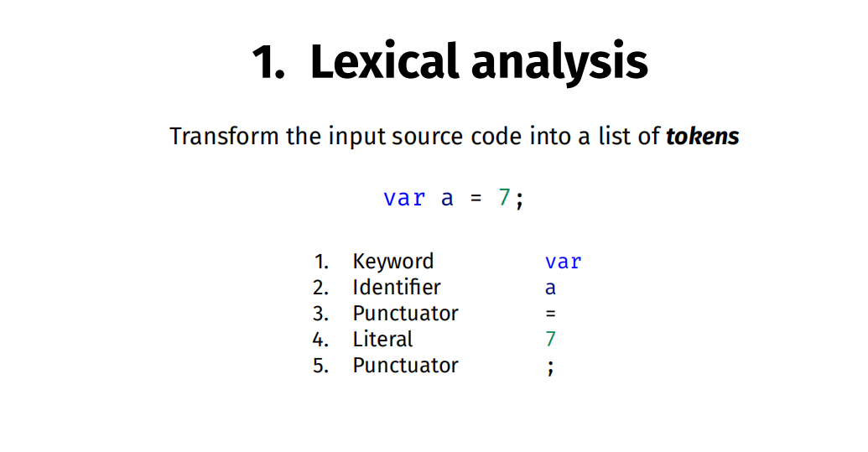Viewport: 868px width, 452px height.
Task: Click the "=" token in list item 3
Action: (550, 314)
